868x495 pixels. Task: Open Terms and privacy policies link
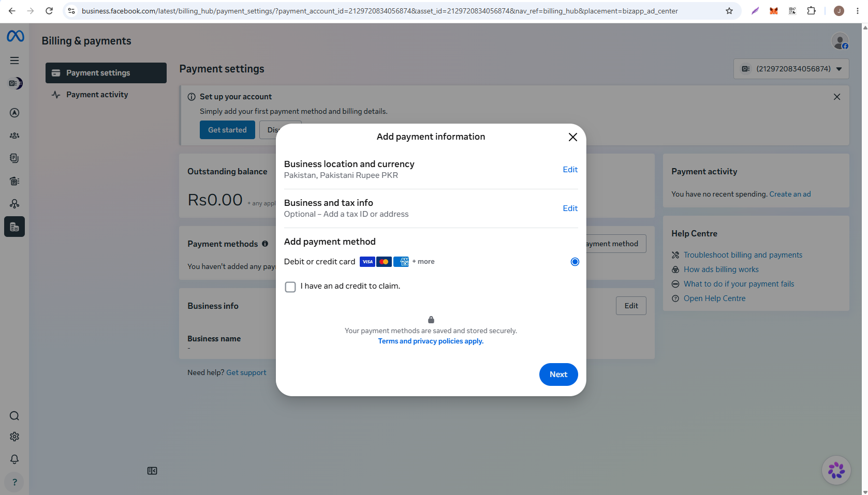tap(431, 341)
